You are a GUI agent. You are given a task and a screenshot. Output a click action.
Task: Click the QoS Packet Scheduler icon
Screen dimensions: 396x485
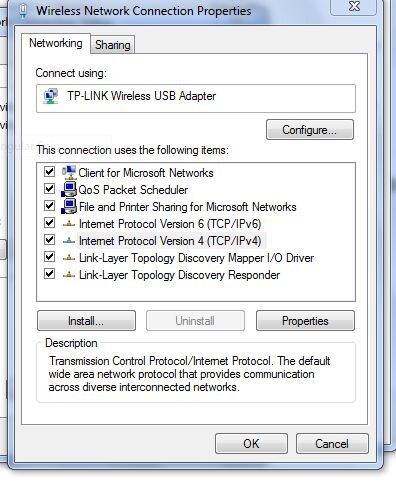tap(69, 189)
